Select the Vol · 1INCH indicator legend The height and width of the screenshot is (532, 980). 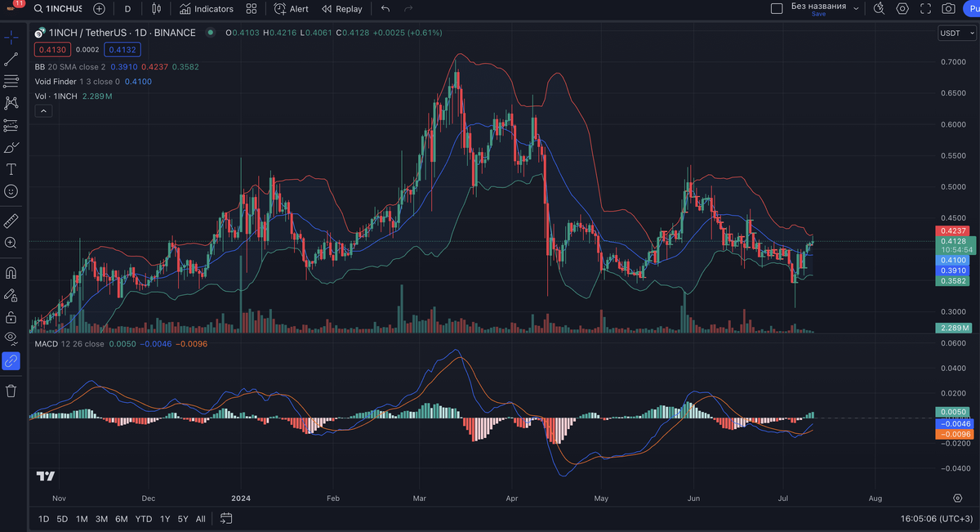click(x=56, y=96)
